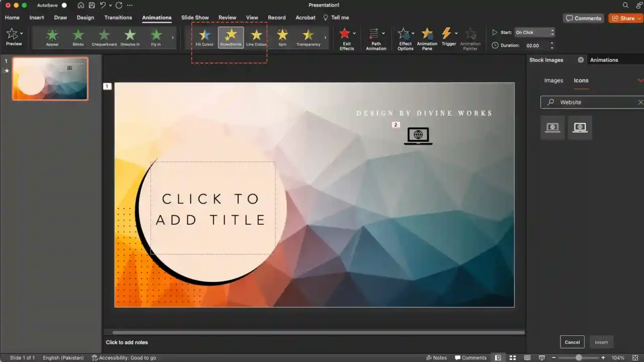The height and width of the screenshot is (362, 644).
Task: Click the Insert button for selected icon
Action: point(601,342)
